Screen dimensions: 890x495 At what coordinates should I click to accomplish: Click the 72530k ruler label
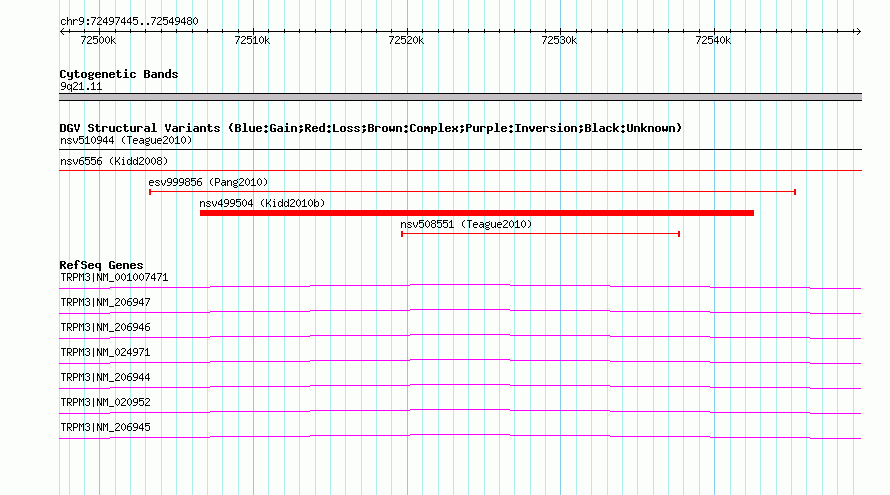pyautogui.click(x=559, y=40)
